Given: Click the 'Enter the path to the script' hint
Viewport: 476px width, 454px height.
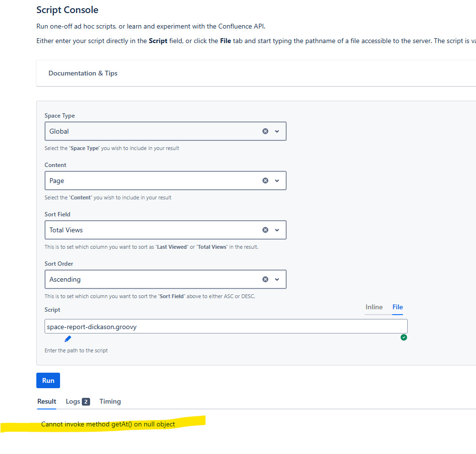Looking at the screenshot, I should click(76, 350).
